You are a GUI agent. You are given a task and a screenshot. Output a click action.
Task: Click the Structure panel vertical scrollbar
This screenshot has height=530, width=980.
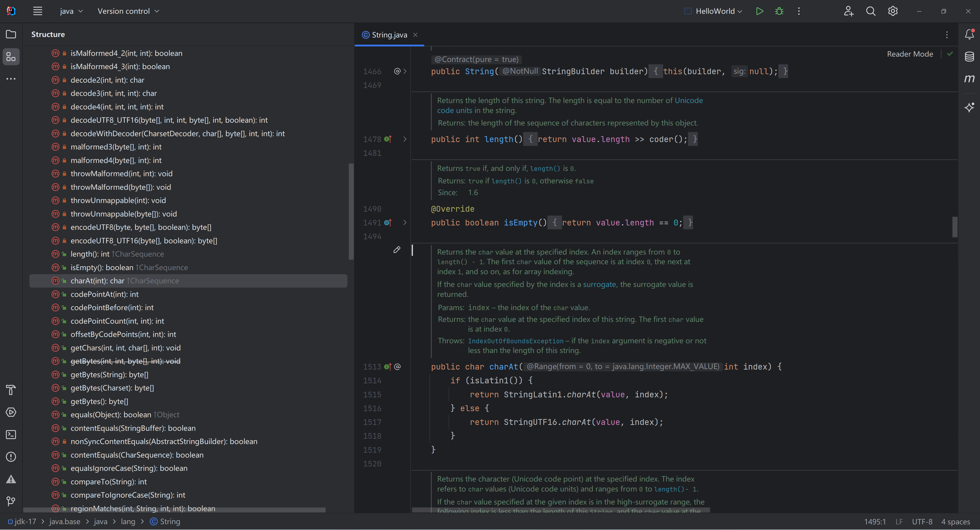click(x=351, y=211)
